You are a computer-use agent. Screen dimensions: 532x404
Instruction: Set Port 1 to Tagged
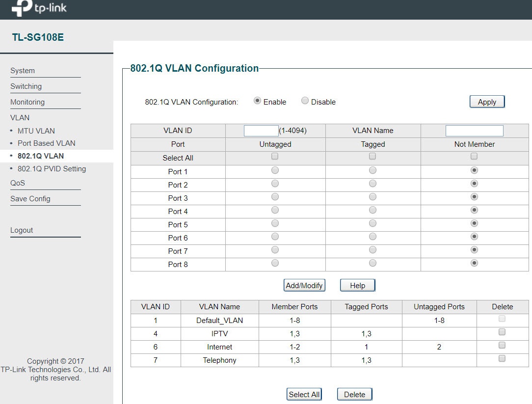pyautogui.click(x=373, y=170)
